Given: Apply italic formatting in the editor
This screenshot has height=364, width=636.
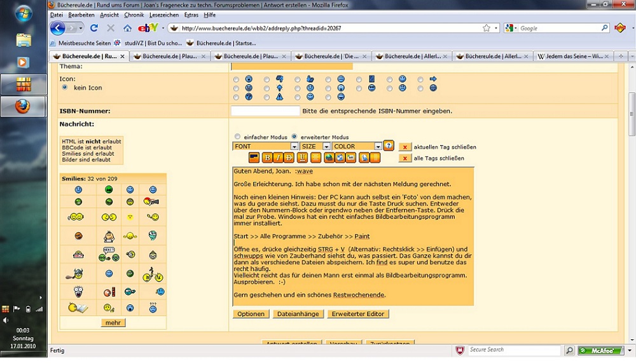Looking at the screenshot, I should (279, 158).
